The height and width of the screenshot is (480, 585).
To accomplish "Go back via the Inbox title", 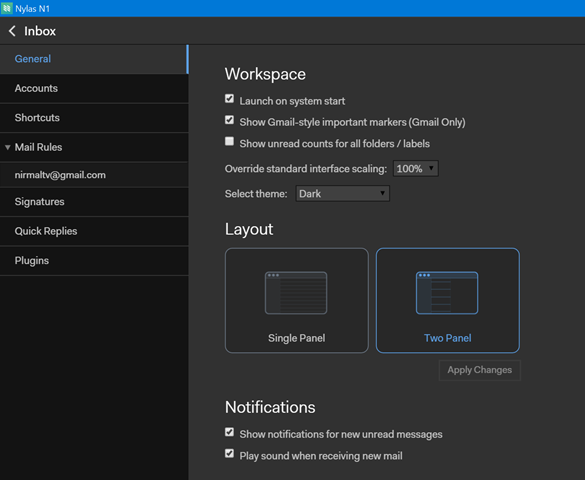I will [40, 31].
